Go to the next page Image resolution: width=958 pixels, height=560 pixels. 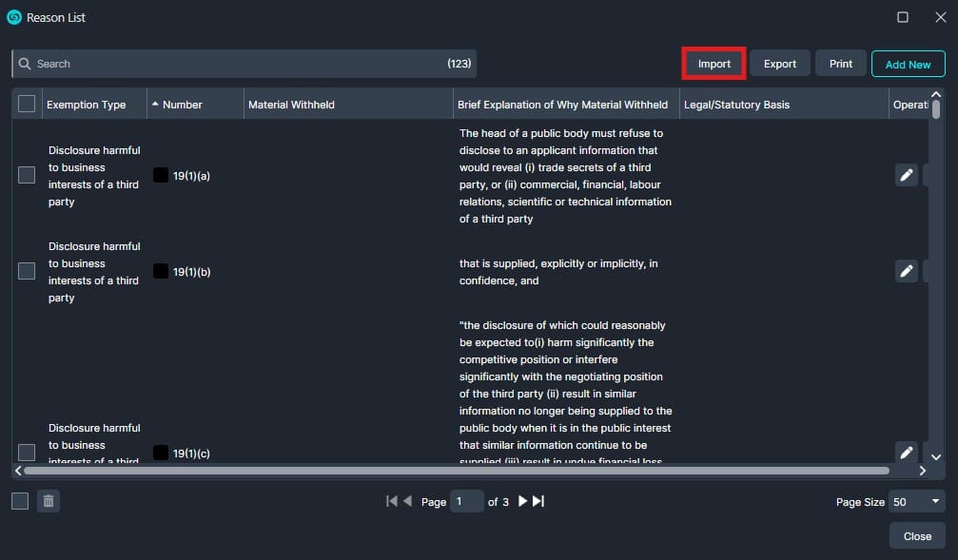click(521, 501)
